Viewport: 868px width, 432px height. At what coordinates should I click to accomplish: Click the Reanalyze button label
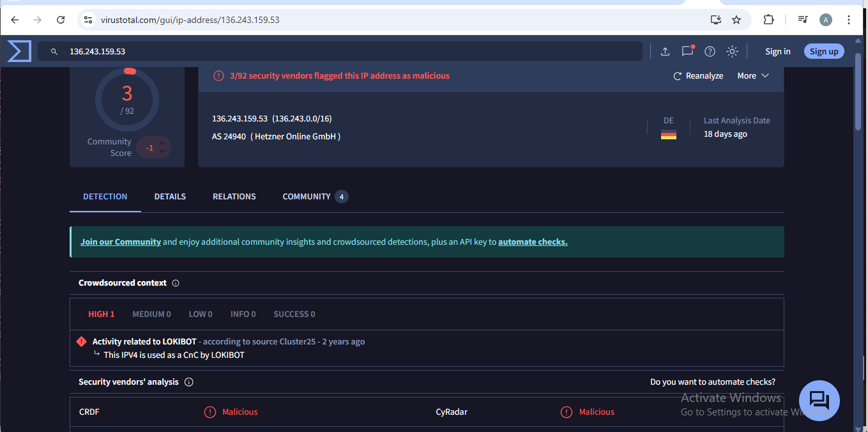[704, 76]
